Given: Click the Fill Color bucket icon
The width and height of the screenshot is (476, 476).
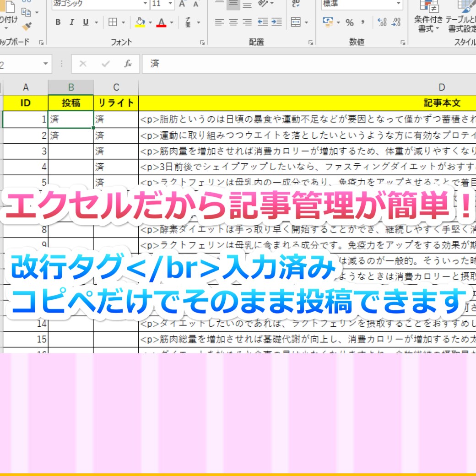Looking at the screenshot, I should (x=140, y=22).
